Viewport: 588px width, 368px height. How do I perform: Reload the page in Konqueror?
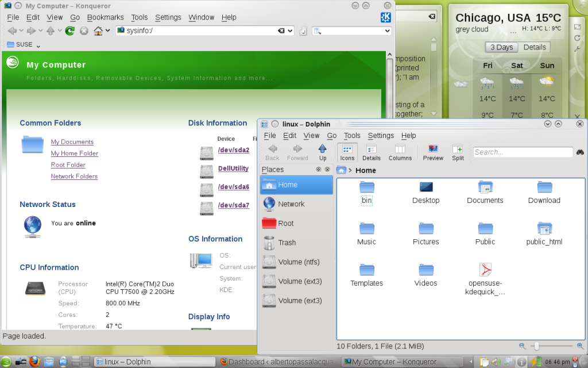click(69, 31)
